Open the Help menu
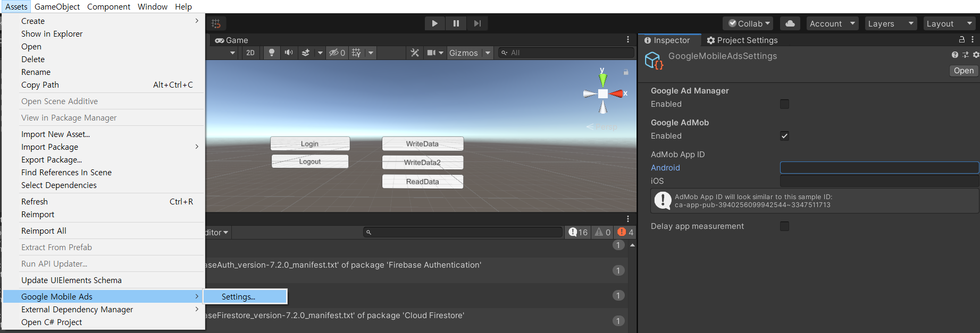 pos(183,6)
